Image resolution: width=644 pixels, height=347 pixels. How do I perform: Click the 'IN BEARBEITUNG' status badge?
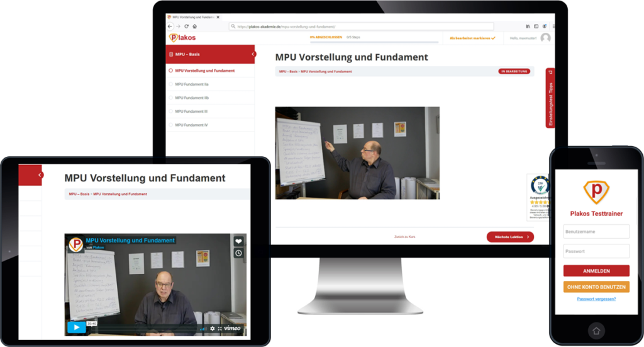(514, 72)
